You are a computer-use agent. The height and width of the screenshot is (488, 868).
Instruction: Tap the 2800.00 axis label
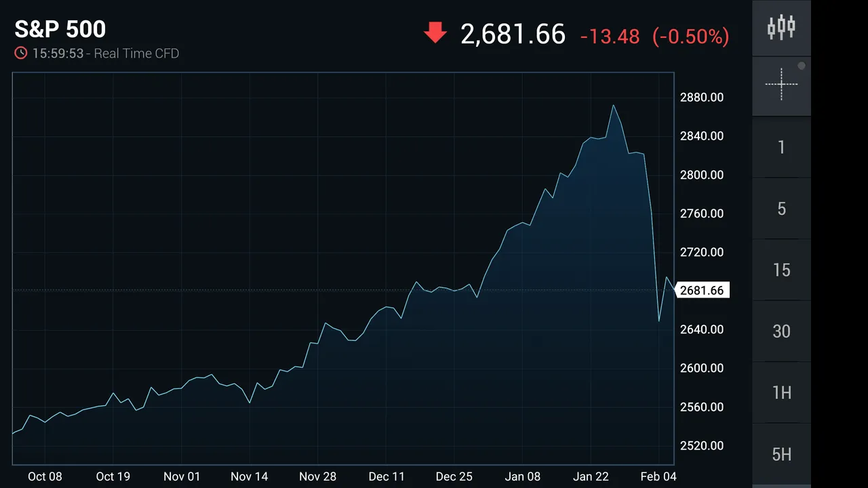coord(702,175)
